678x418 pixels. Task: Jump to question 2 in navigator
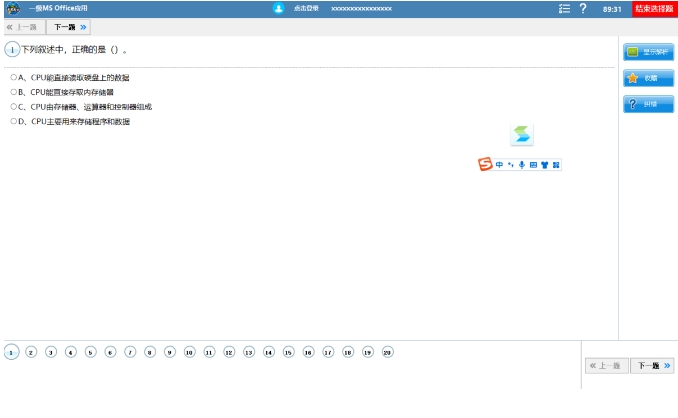[31, 352]
